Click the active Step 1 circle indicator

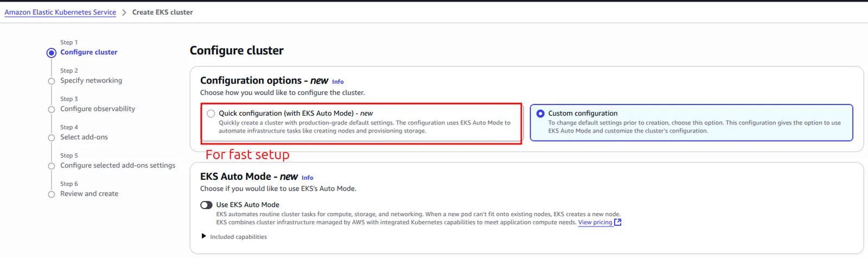(x=52, y=53)
